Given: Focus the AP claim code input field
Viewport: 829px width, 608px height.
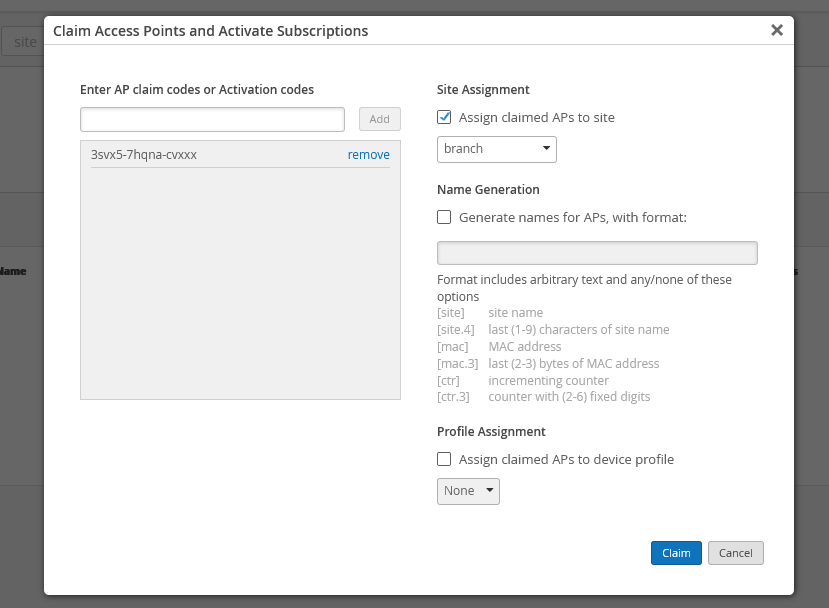Looking at the screenshot, I should 212,119.
